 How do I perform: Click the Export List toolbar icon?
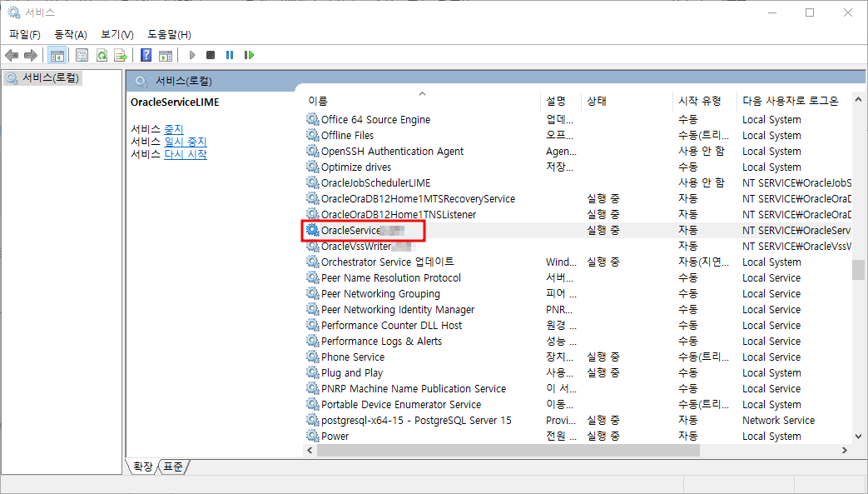[x=121, y=55]
